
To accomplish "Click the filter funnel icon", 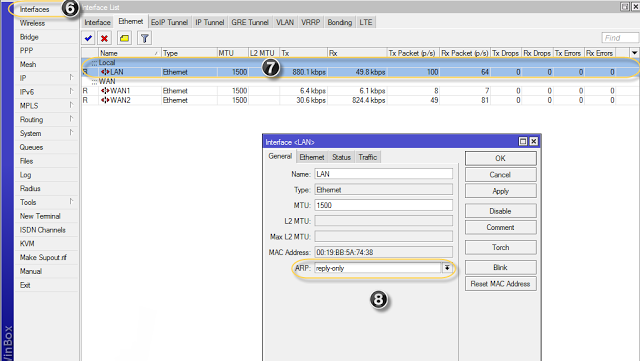I will pyautogui.click(x=144, y=38).
